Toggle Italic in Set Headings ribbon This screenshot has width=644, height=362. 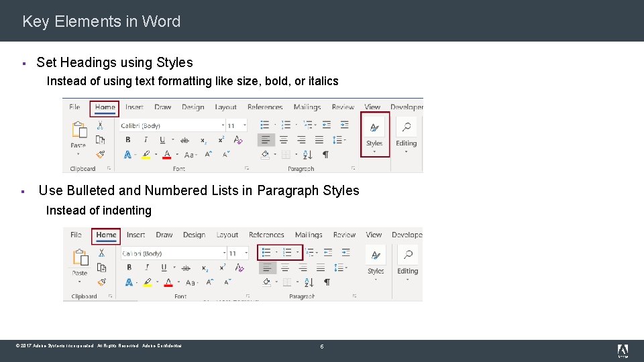coord(146,140)
